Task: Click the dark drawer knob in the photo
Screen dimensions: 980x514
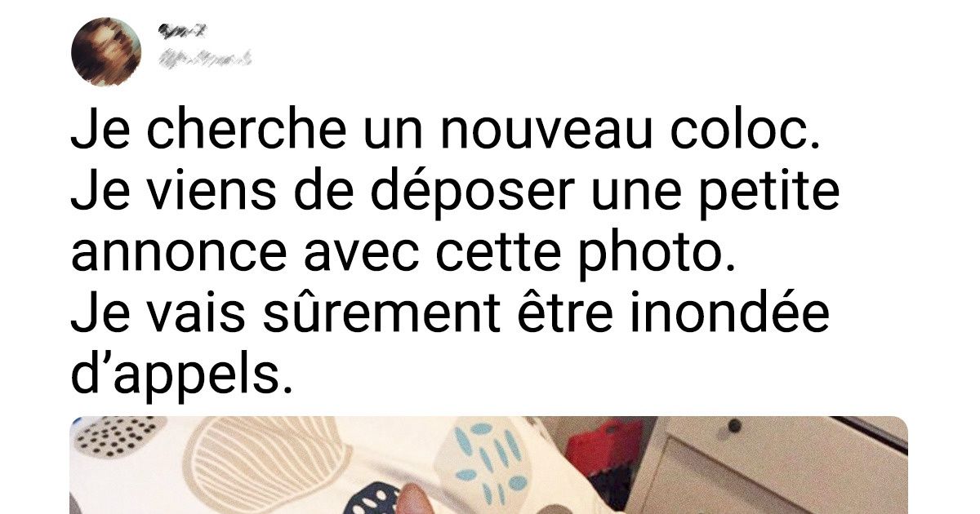Action: pos(735,426)
